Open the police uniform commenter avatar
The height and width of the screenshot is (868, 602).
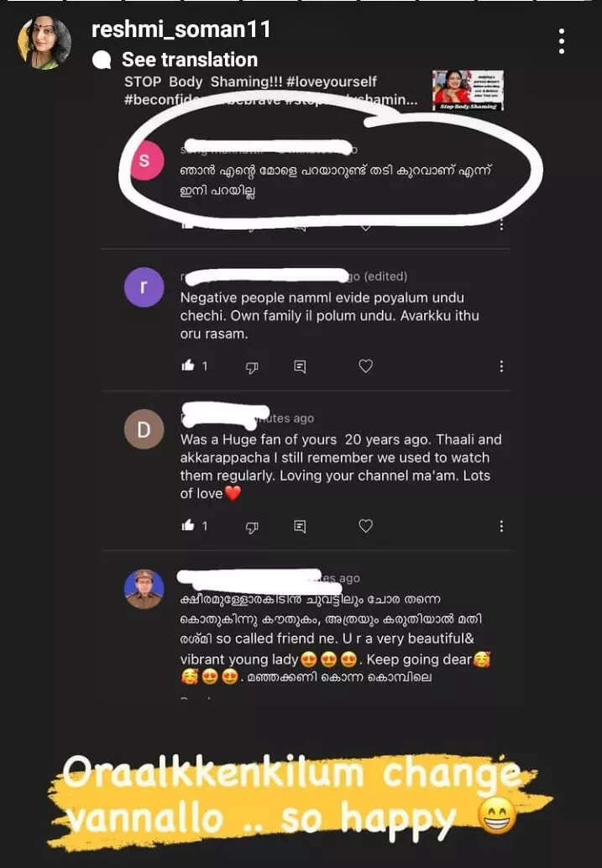144,589
